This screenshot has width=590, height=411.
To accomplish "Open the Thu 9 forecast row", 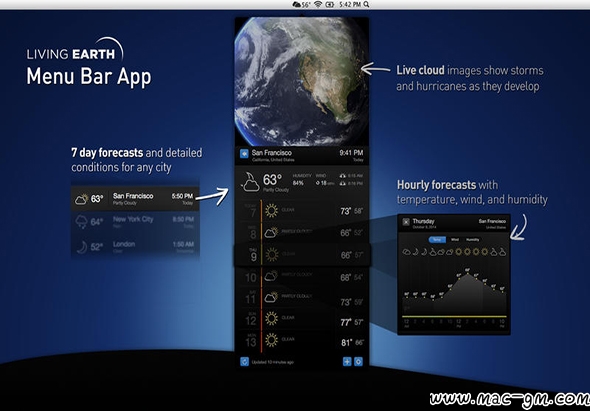I will click(x=302, y=255).
